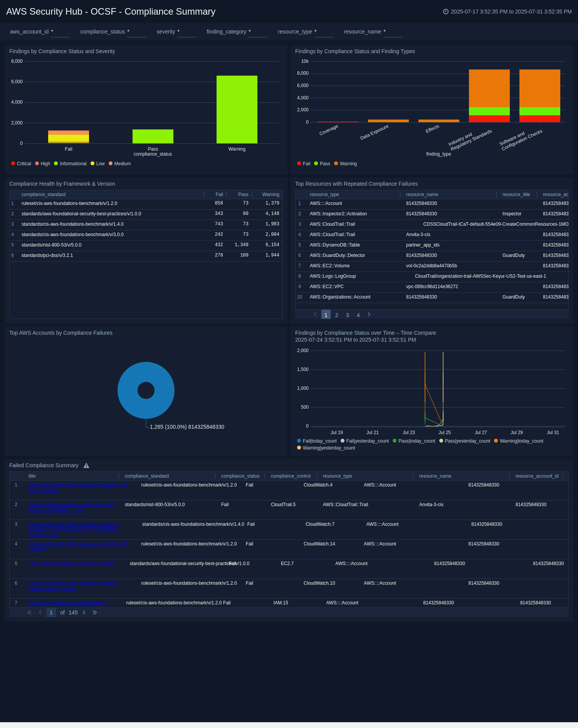Toggle Critical severity legend entry

(21, 164)
